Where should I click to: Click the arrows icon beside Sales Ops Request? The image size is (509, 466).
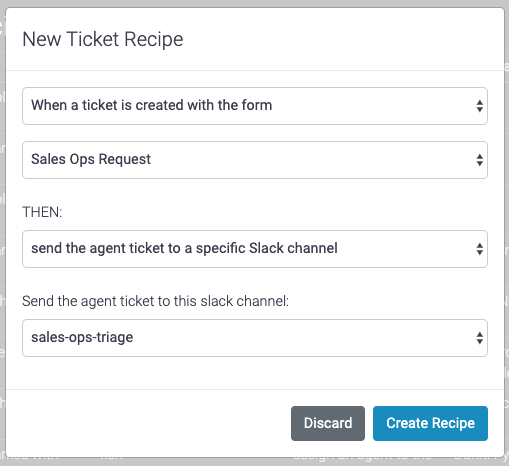pyautogui.click(x=479, y=160)
